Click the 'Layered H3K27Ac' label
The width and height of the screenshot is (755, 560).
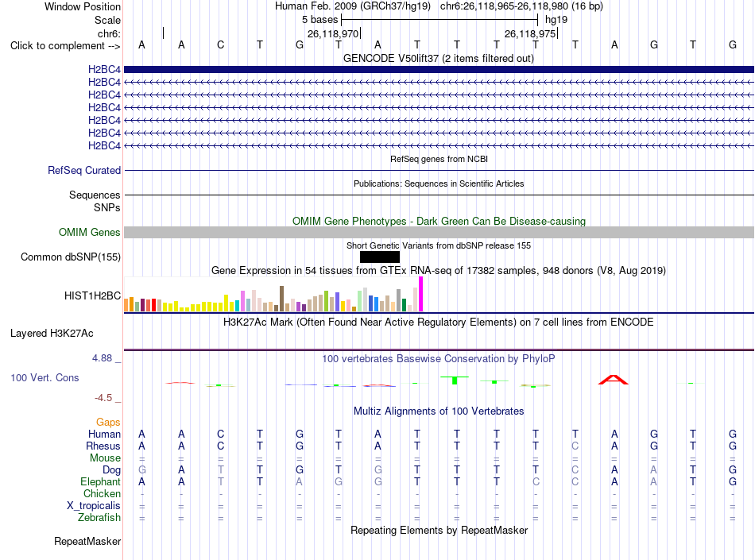click(52, 334)
